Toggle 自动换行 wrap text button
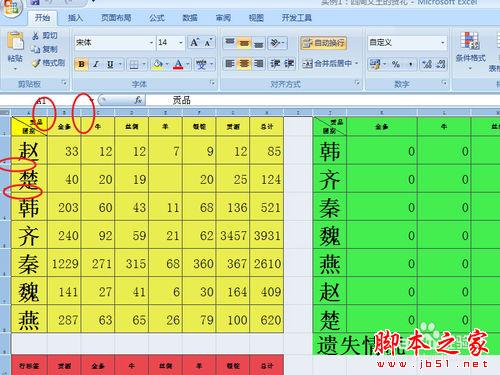Screen dimensions: 500x375 323,43
